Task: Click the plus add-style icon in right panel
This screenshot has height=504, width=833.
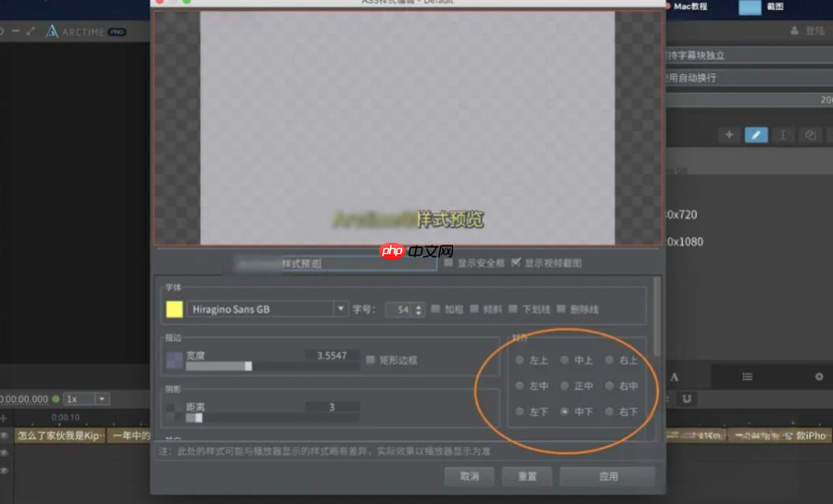Action: 729,135
